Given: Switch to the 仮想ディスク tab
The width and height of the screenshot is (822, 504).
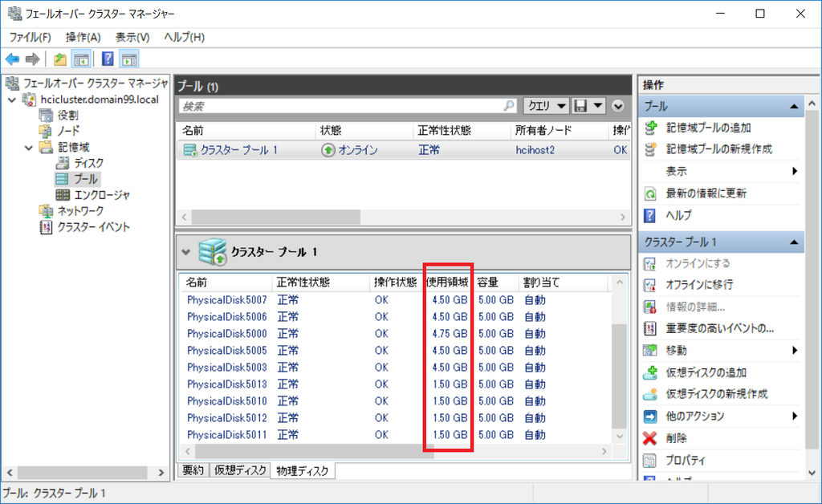Looking at the screenshot, I should point(240,470).
